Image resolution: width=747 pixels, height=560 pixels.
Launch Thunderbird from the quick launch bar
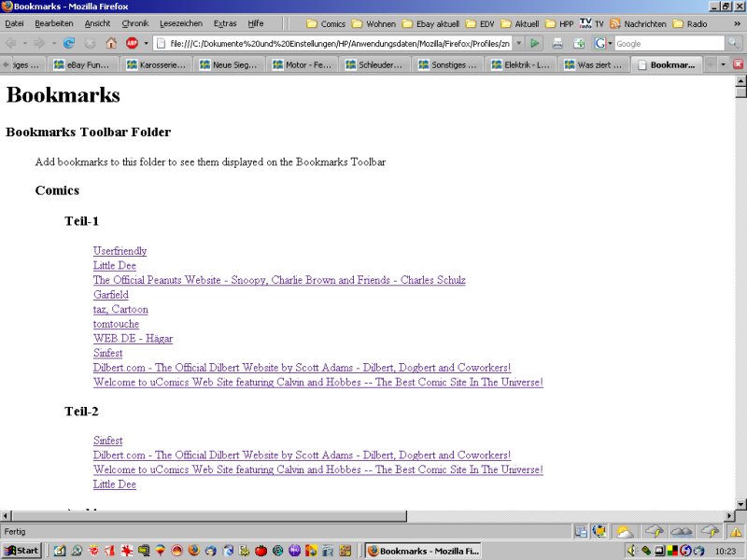[x=211, y=551]
